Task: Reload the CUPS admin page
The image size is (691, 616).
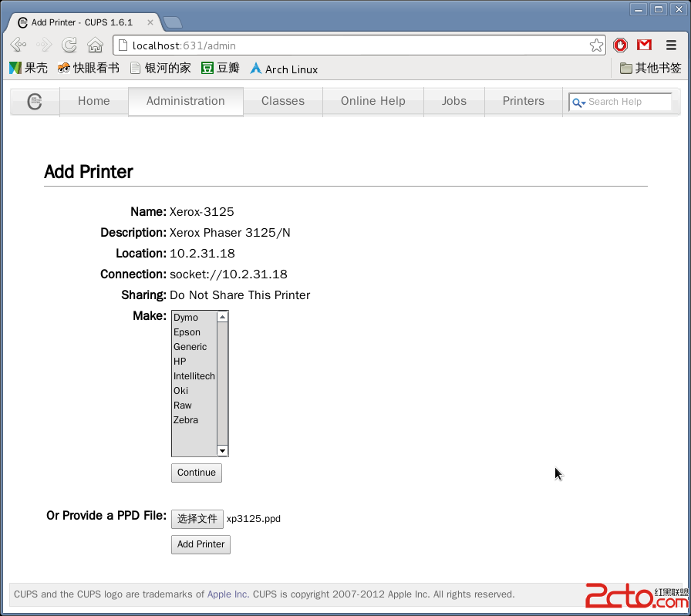Action: coord(69,45)
